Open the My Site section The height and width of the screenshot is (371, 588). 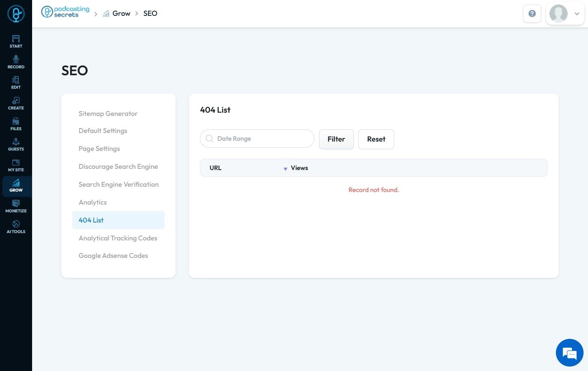[16, 165]
